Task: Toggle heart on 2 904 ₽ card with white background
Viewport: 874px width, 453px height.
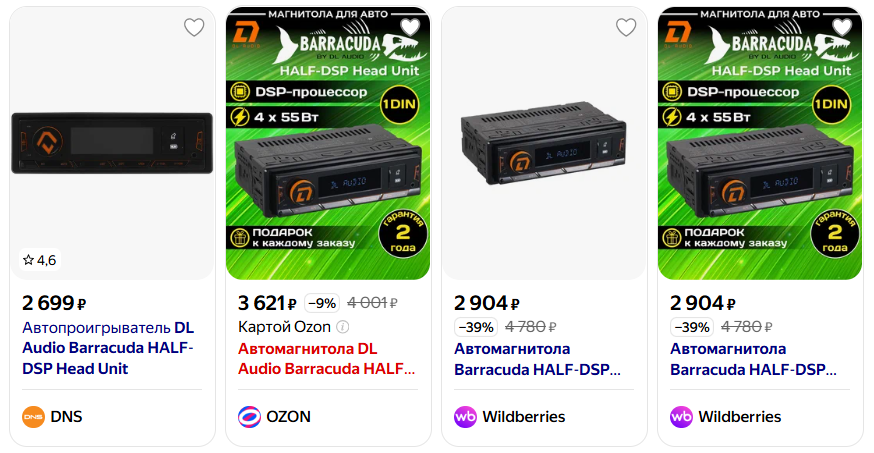Action: coord(626,27)
